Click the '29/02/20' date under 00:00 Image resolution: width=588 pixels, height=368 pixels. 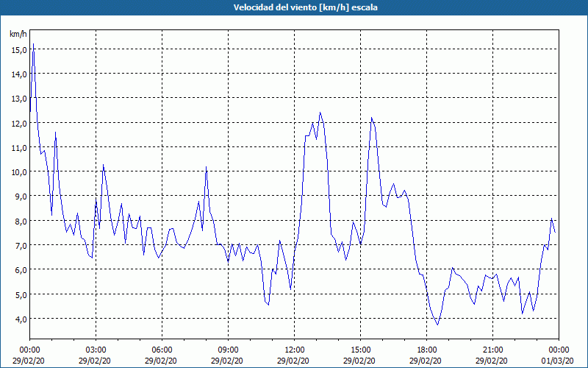click(28, 361)
